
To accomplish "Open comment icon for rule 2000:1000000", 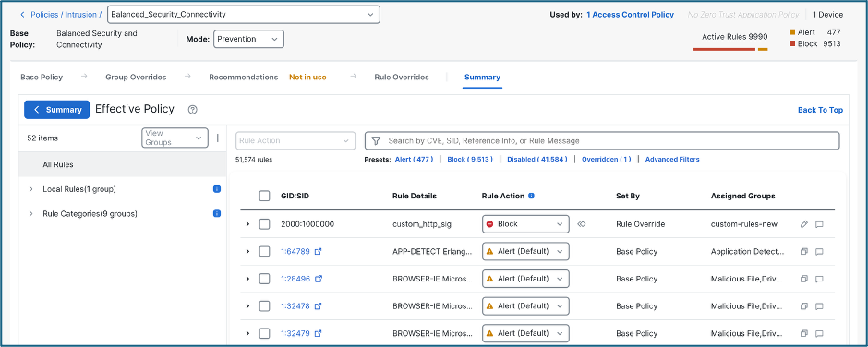I will pos(819,224).
